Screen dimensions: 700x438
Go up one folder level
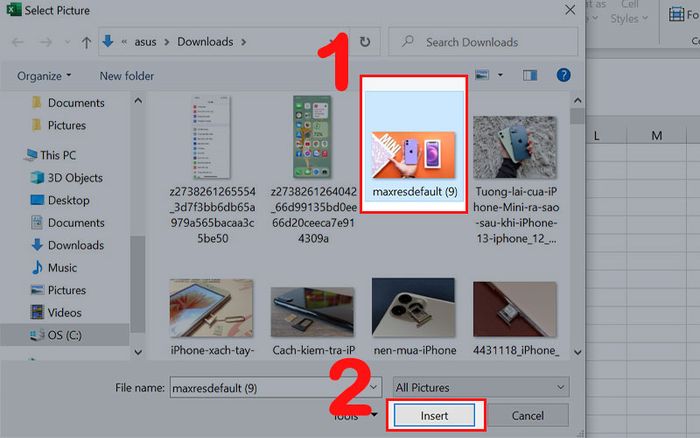86,42
